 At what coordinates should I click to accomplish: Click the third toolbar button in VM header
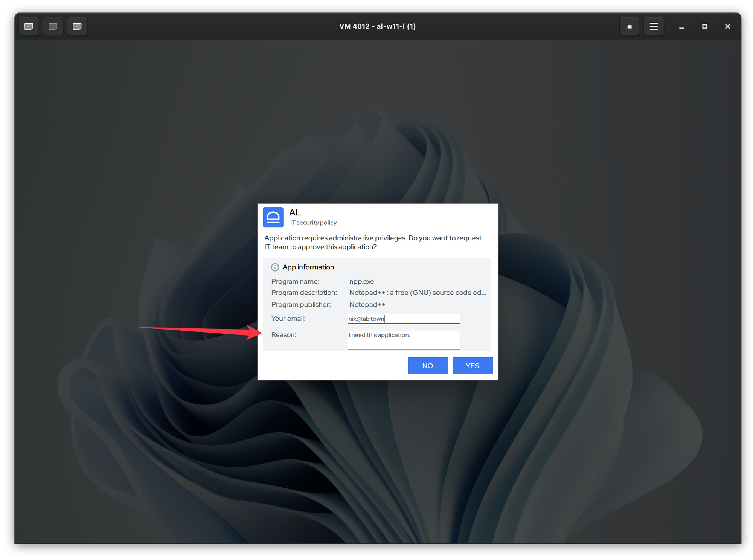(77, 26)
